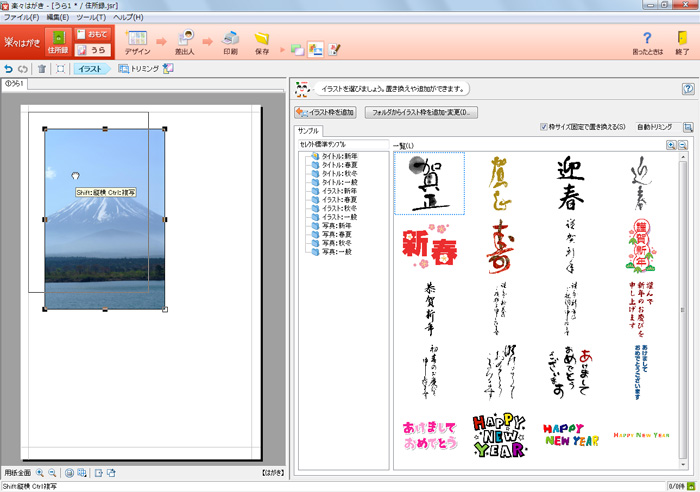Click the undo arrow icon
Viewport: 700px width, 492px height.
[x=9, y=68]
